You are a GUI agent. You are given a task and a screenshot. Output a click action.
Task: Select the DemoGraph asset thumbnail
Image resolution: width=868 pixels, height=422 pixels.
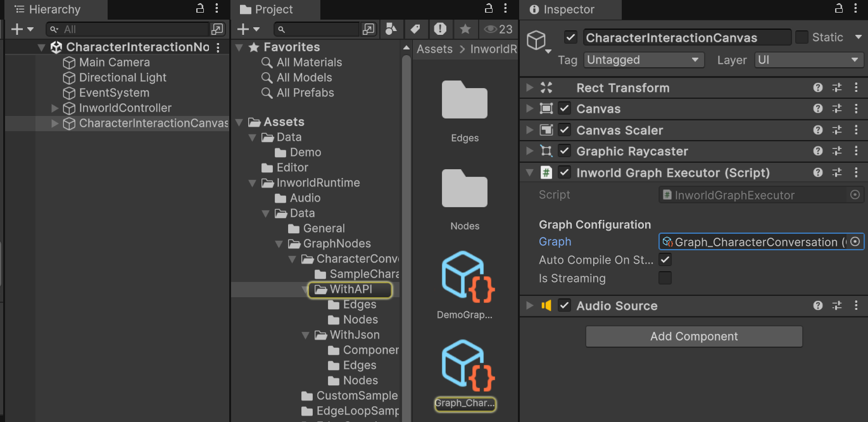465,276
